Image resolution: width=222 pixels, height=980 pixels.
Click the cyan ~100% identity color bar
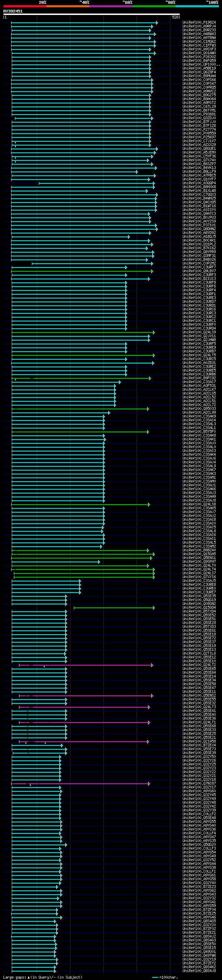[197, 6]
